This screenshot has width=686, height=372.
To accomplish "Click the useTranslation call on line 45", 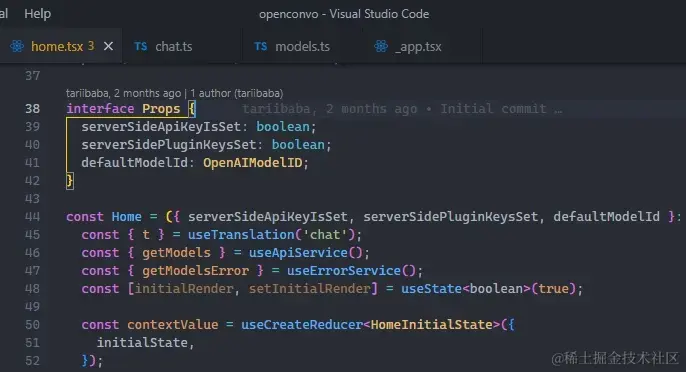I will coord(241,235).
